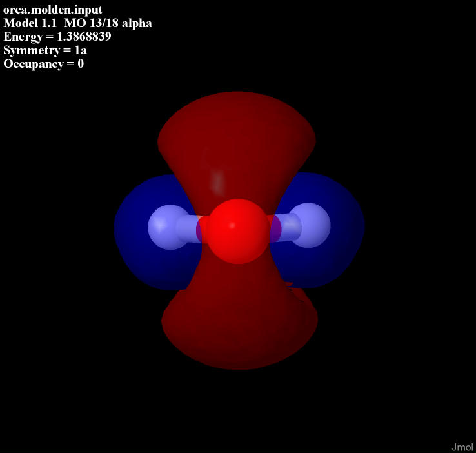
Task: Click the 'Symmetry = 1a' text
Action: point(45,50)
